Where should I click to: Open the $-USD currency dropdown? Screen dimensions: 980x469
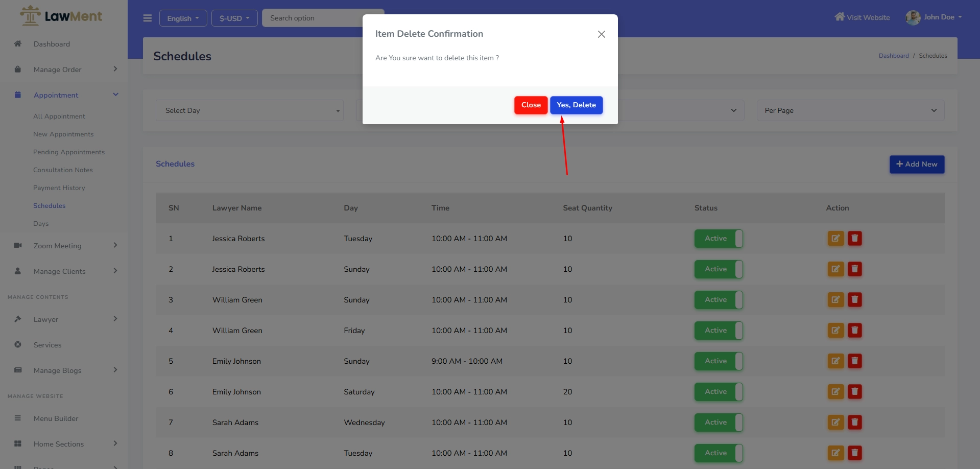click(x=234, y=18)
